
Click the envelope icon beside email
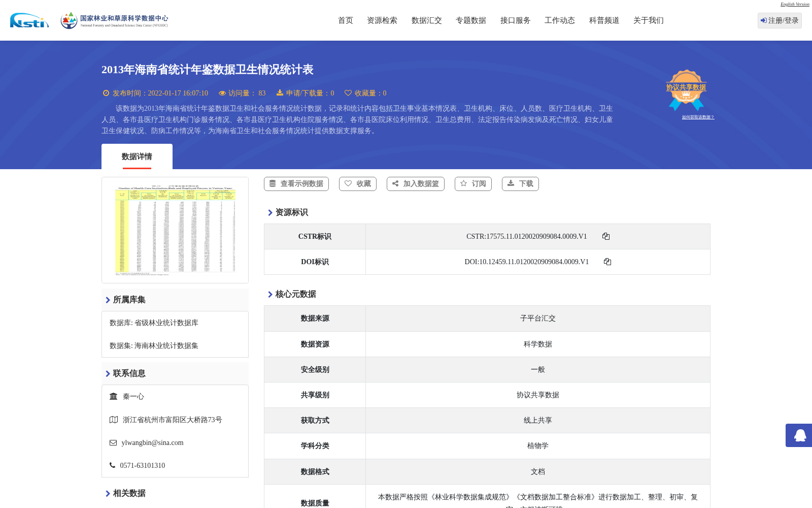[113, 442]
